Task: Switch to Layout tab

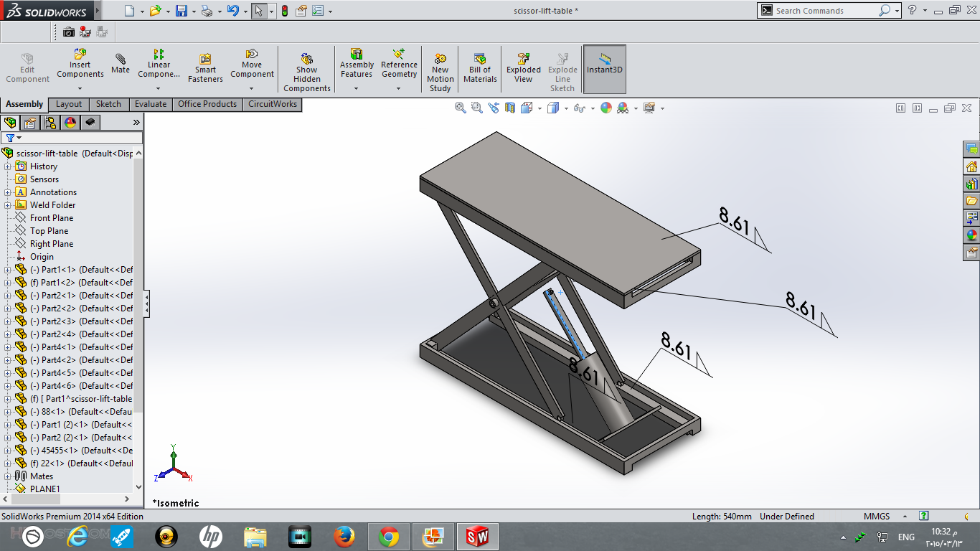Action: pos(69,104)
